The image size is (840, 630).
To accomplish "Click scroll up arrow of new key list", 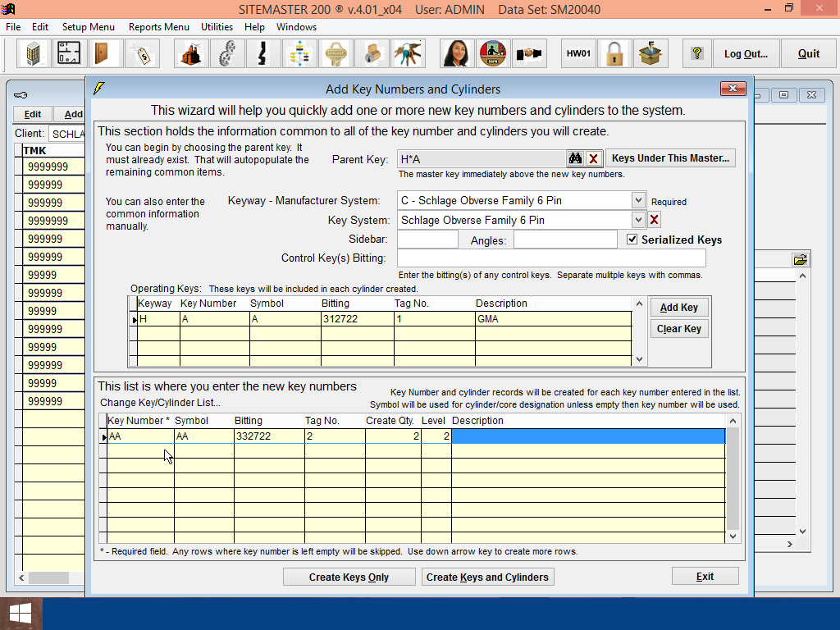I will tap(733, 421).
